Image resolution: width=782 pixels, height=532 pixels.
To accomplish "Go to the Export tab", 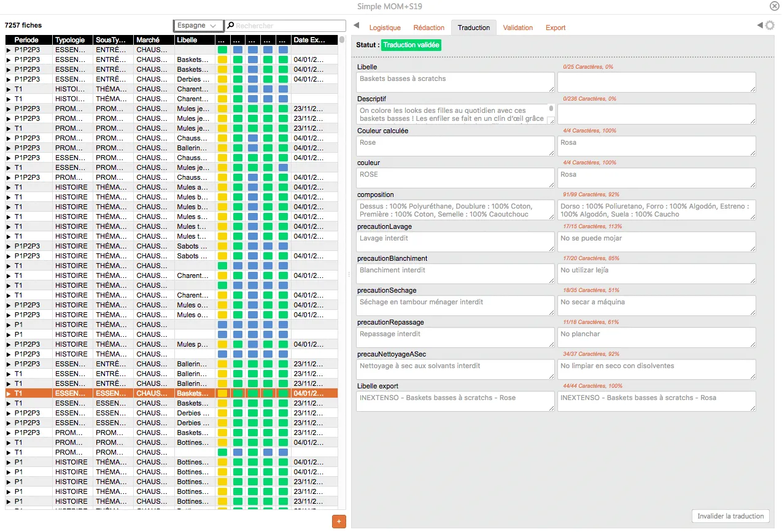I will click(556, 28).
